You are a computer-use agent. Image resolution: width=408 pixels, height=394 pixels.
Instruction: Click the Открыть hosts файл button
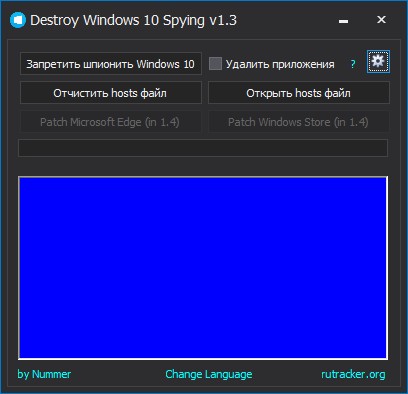(299, 93)
